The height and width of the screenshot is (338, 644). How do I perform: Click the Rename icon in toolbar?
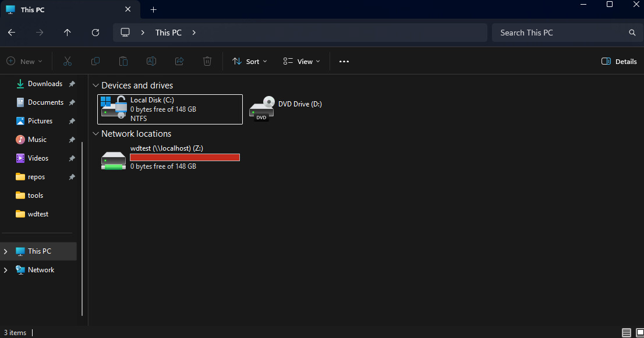(151, 62)
